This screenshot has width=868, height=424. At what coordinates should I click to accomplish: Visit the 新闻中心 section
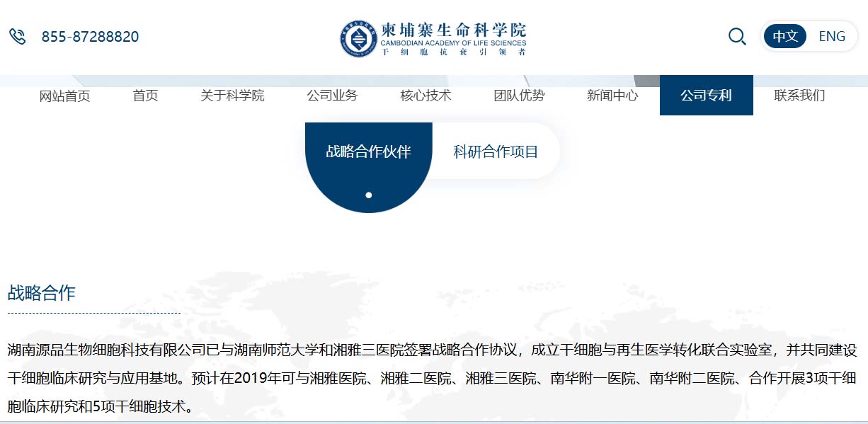pyautogui.click(x=612, y=96)
